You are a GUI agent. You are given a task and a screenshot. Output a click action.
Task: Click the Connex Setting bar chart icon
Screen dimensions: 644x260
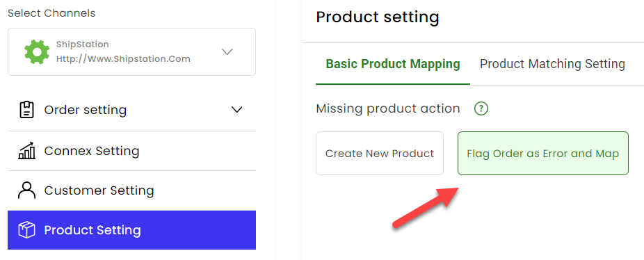pyautogui.click(x=27, y=151)
